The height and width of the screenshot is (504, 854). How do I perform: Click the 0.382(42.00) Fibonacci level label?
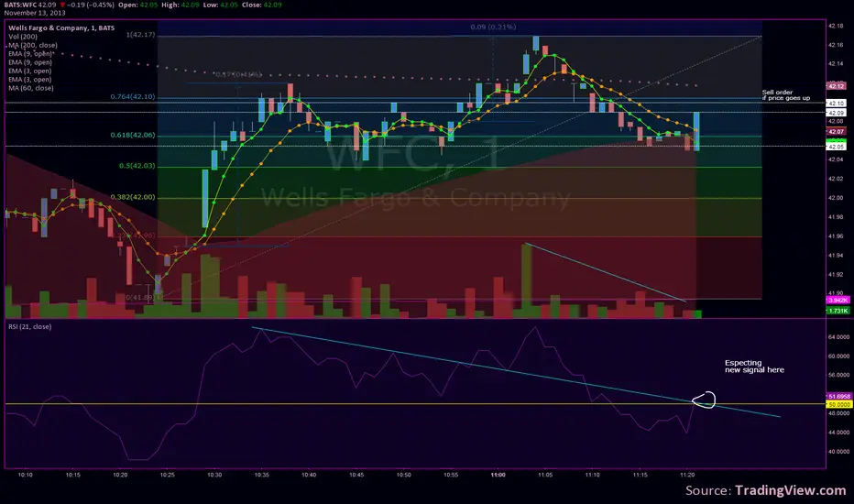(133, 197)
